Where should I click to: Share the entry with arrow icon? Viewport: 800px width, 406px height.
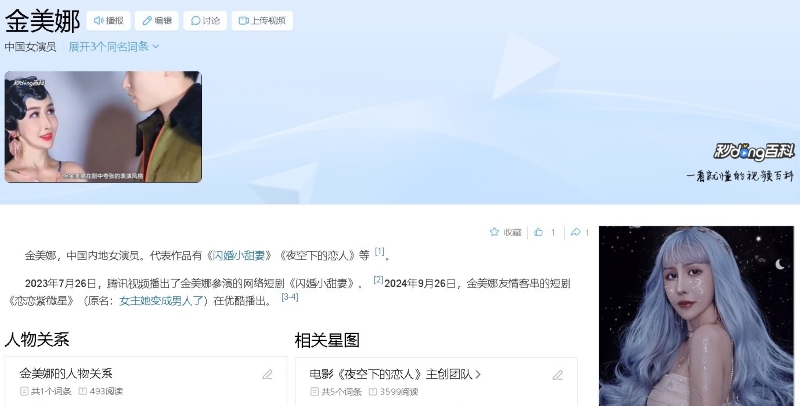point(580,233)
